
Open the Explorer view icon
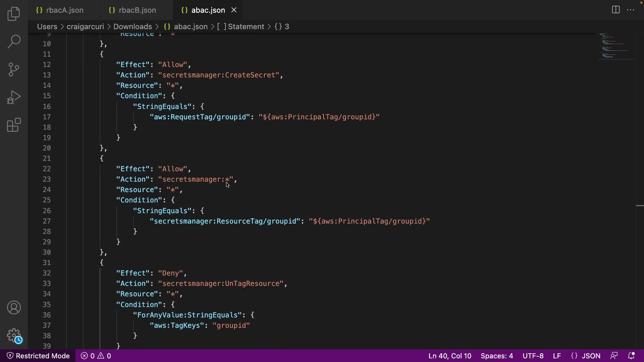[x=14, y=14]
